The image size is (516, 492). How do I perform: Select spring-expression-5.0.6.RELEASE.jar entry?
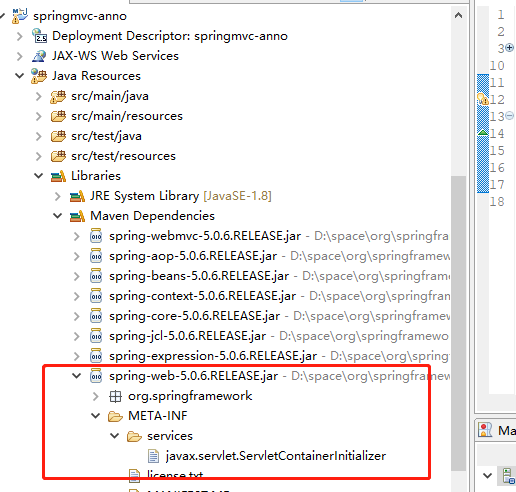coord(213,356)
